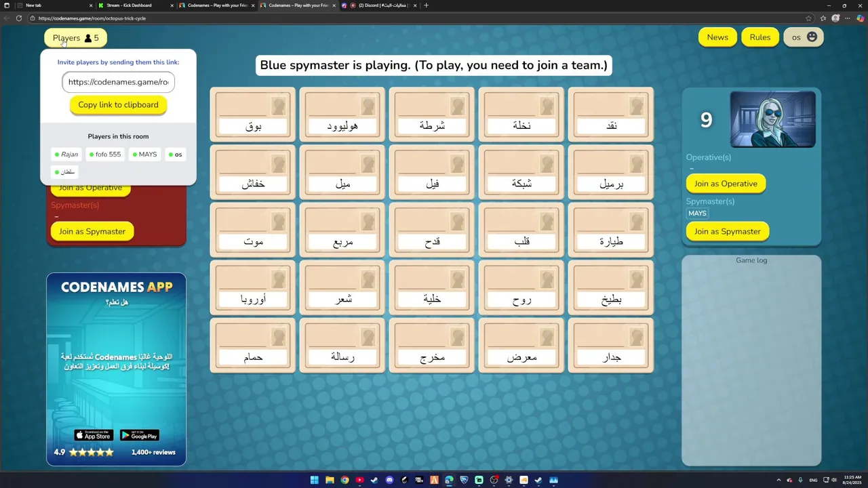Join red team as Operative
The width and height of the screenshot is (868, 488).
pos(91,190)
